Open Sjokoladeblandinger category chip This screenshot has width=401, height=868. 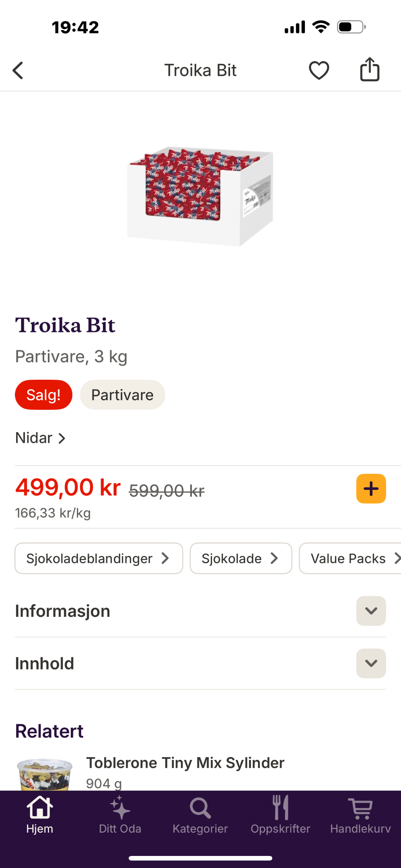[x=99, y=558]
